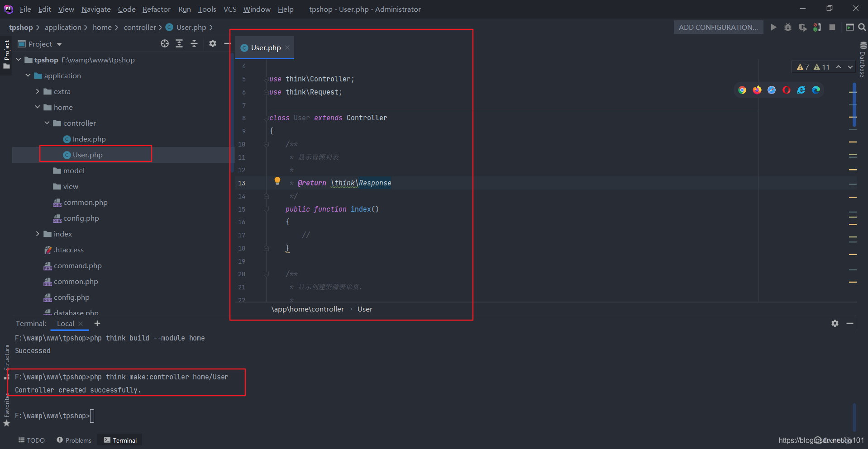Open in Chrome browser icon
868x449 pixels.
[742, 90]
